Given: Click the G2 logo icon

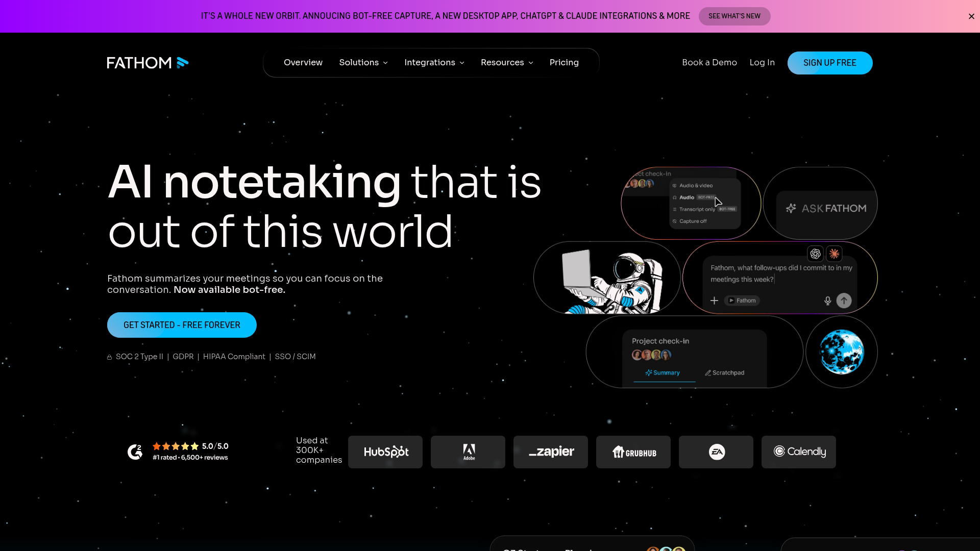Looking at the screenshot, I should pyautogui.click(x=135, y=452).
